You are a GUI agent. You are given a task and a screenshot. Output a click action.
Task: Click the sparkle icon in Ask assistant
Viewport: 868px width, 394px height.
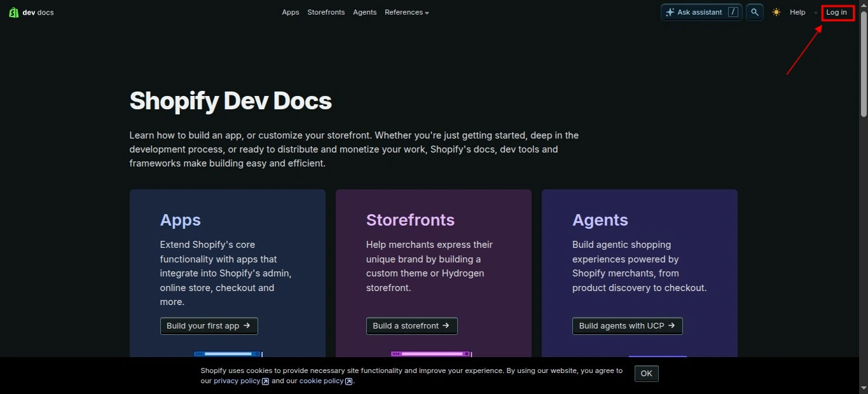pyautogui.click(x=670, y=12)
